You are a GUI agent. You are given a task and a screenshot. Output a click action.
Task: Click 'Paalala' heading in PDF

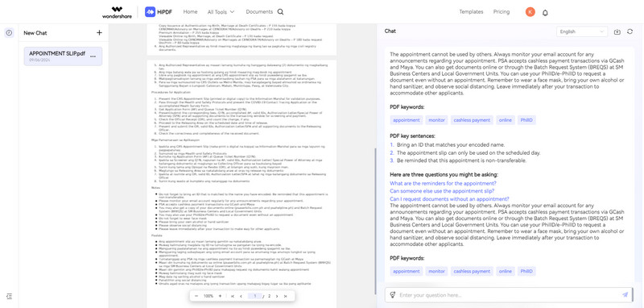click(156, 235)
